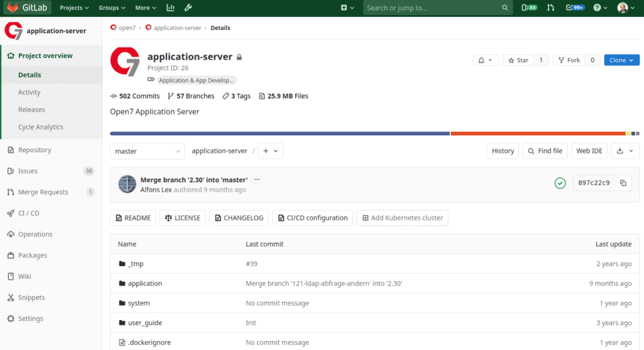View the passed pipeline status icon
This screenshot has height=350, width=644.
(x=560, y=183)
